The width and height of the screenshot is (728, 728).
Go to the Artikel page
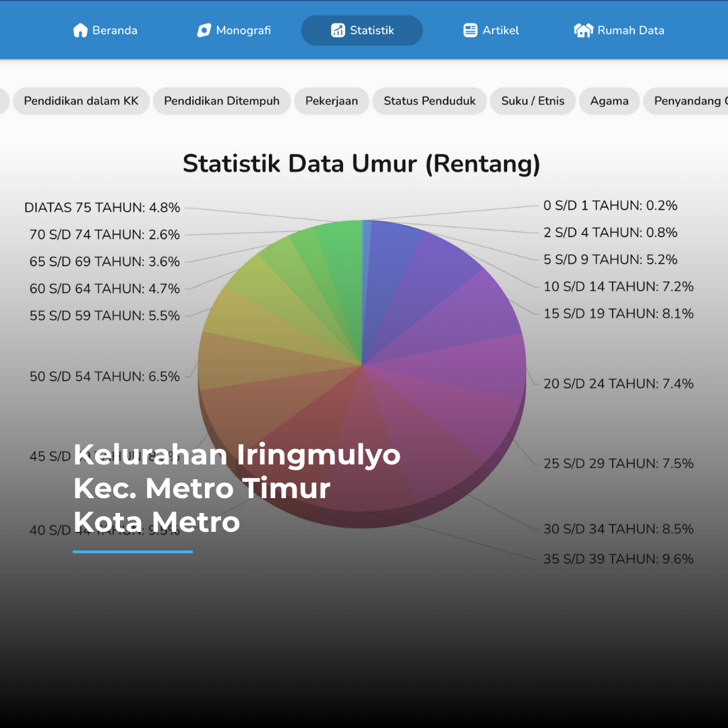[491, 30]
